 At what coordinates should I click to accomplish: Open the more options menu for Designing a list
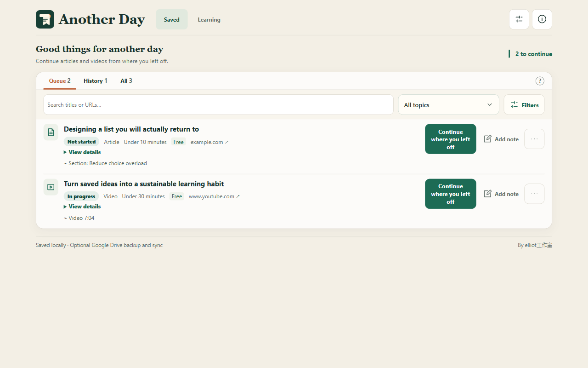[534, 139]
